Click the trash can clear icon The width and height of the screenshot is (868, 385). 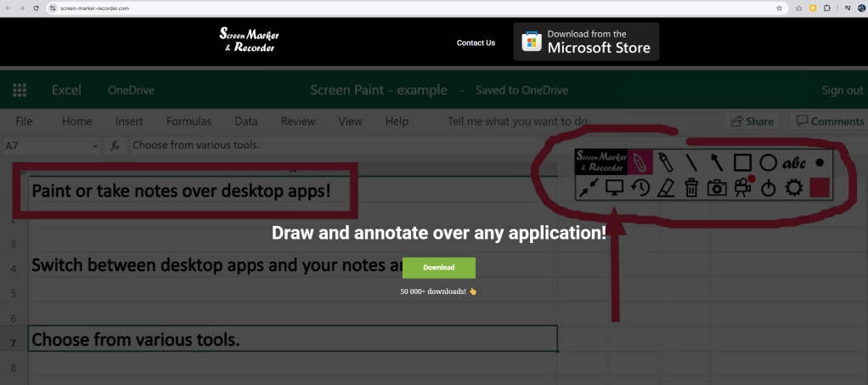pos(691,188)
